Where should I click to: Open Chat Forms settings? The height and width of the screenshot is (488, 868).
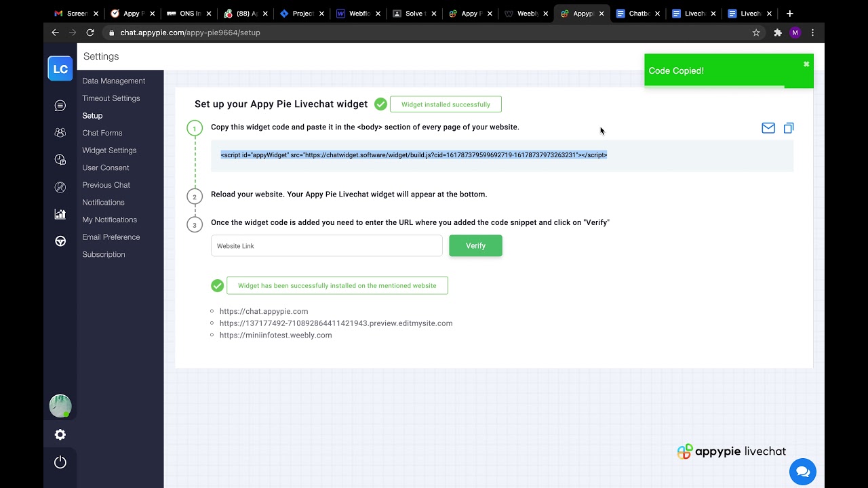pyautogui.click(x=102, y=133)
